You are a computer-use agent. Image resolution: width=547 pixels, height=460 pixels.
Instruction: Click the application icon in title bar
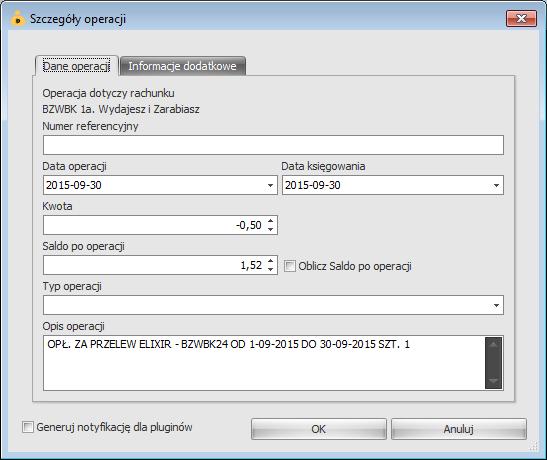click(18, 18)
